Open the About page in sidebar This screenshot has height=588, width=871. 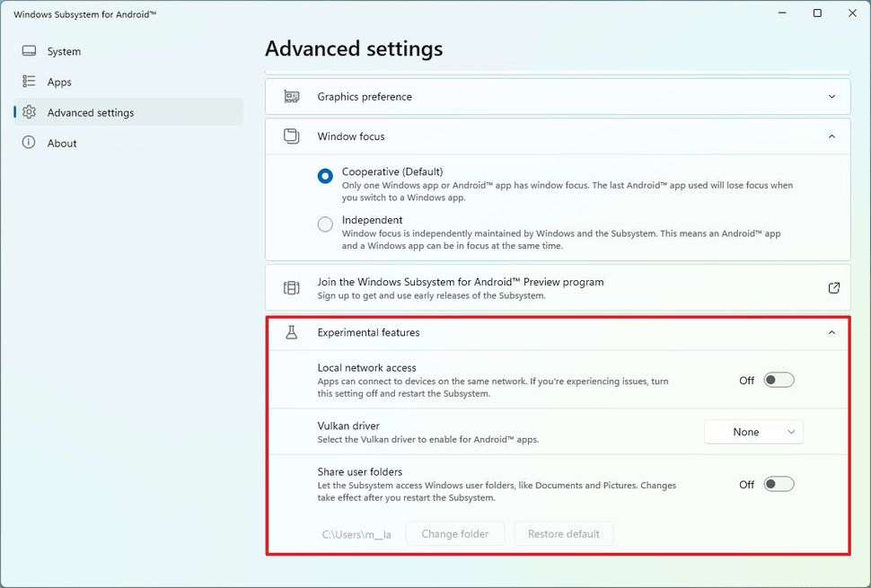pyautogui.click(x=128, y=143)
